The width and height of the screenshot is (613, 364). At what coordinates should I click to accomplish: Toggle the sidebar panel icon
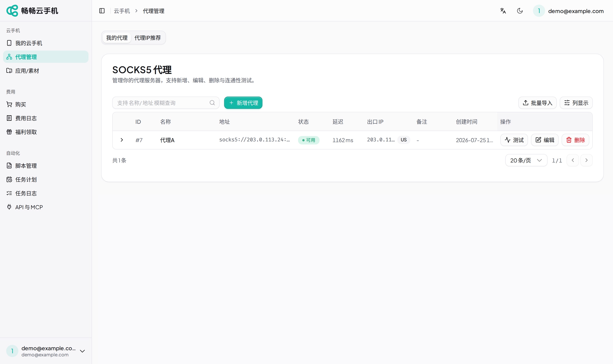102,11
